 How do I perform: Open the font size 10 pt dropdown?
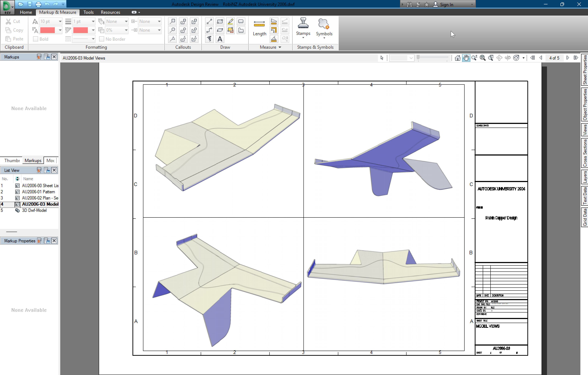click(x=60, y=21)
